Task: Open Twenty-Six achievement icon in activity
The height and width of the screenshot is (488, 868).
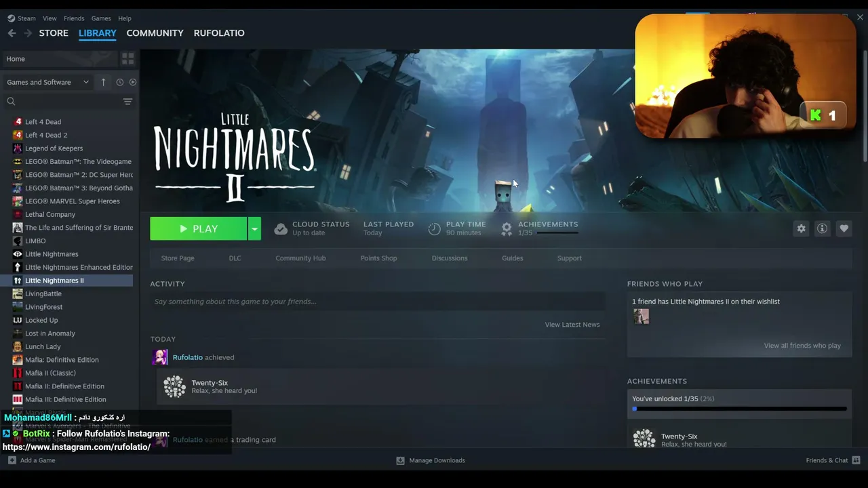Action: click(x=174, y=386)
